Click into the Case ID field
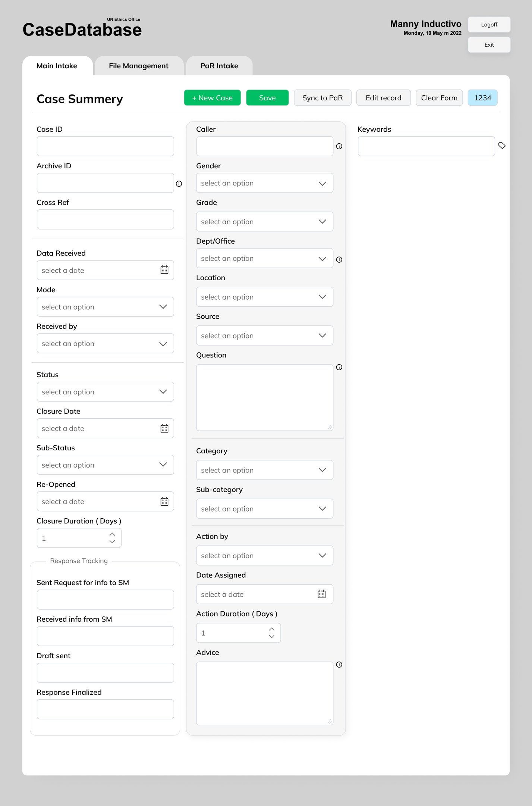532x806 pixels. point(105,146)
